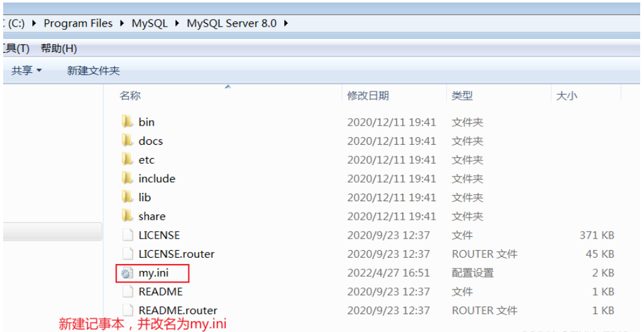Viewport: 644px width, 332px height.
Task: Expand the arrow after Program Files in address bar
Action: pos(122,23)
